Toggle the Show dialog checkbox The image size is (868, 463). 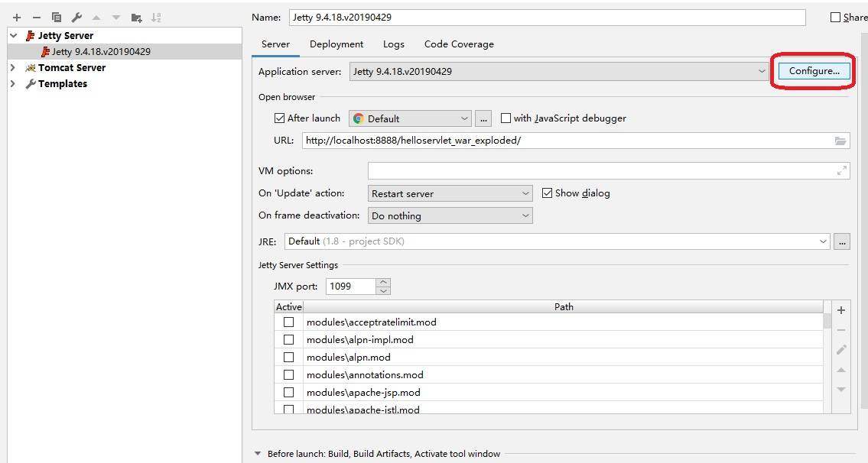547,193
